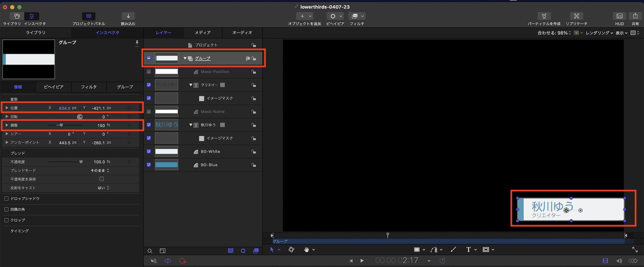Enable the Drop Shadow (ドロップシャドウ) checkbox
Screen dimensions: 644x267
[x=6, y=199]
